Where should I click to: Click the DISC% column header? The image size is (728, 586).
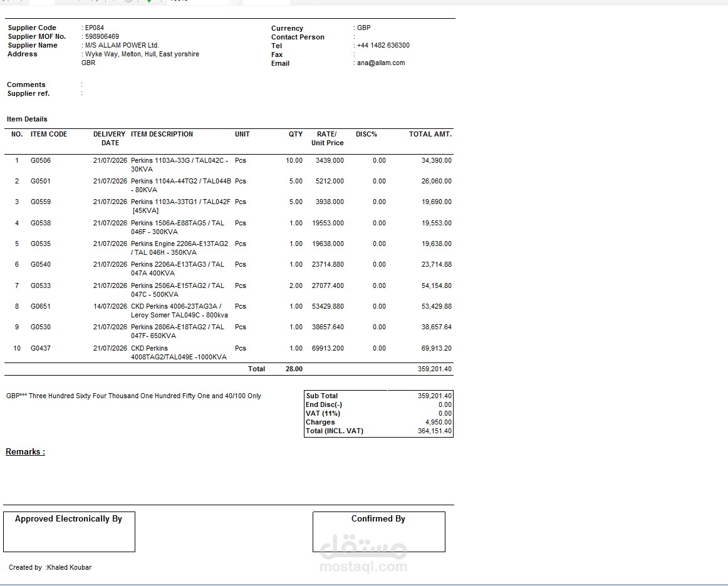[x=367, y=134]
